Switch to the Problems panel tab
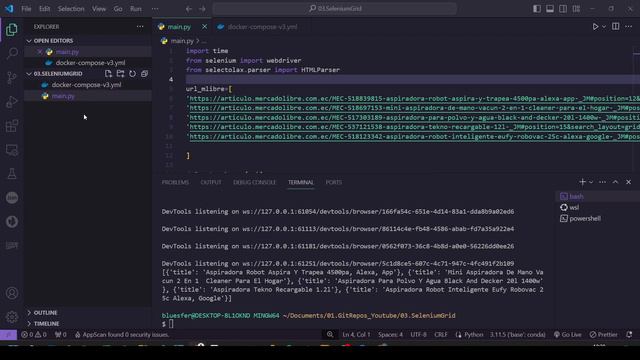Image resolution: width=640 pixels, height=360 pixels. (x=175, y=182)
